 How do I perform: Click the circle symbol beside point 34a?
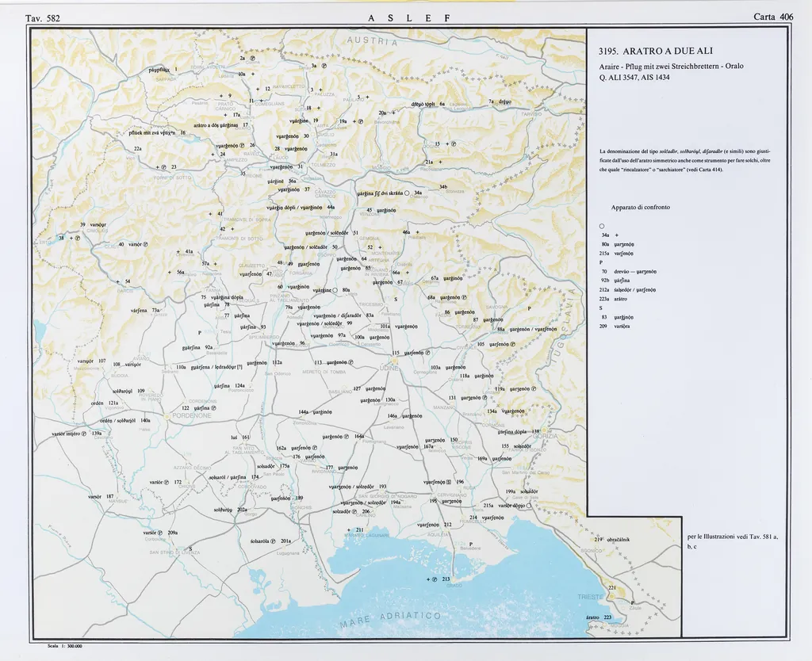[406, 193]
